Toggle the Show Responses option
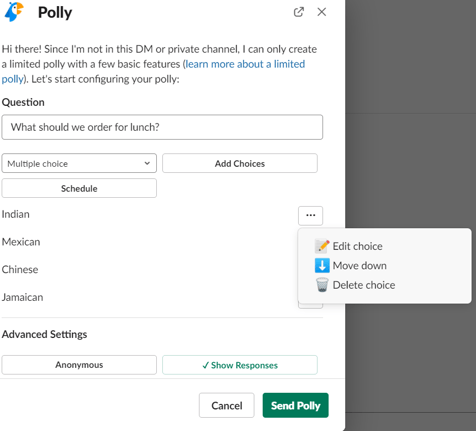The width and height of the screenshot is (476, 431). coord(240,365)
